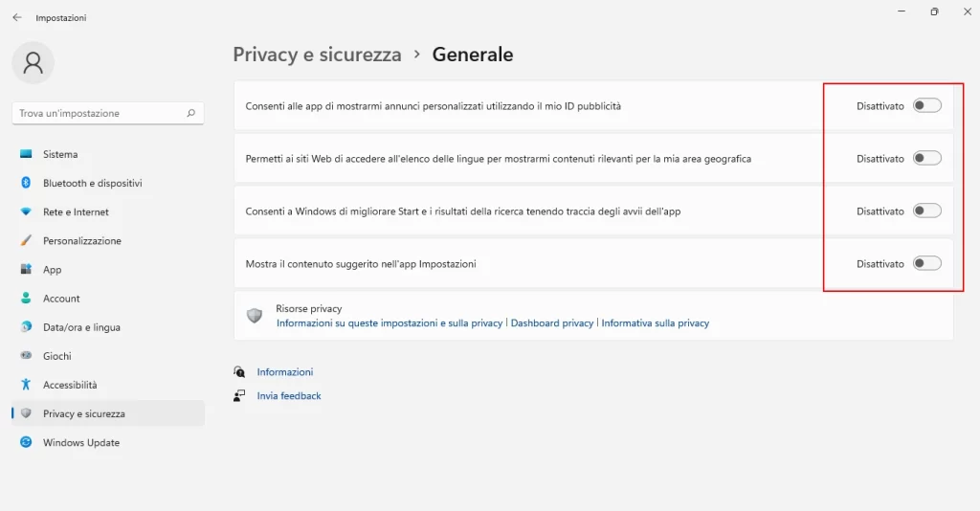Toggle the personalized ads advertising ID switch
The width and height of the screenshot is (980, 511).
click(x=926, y=105)
